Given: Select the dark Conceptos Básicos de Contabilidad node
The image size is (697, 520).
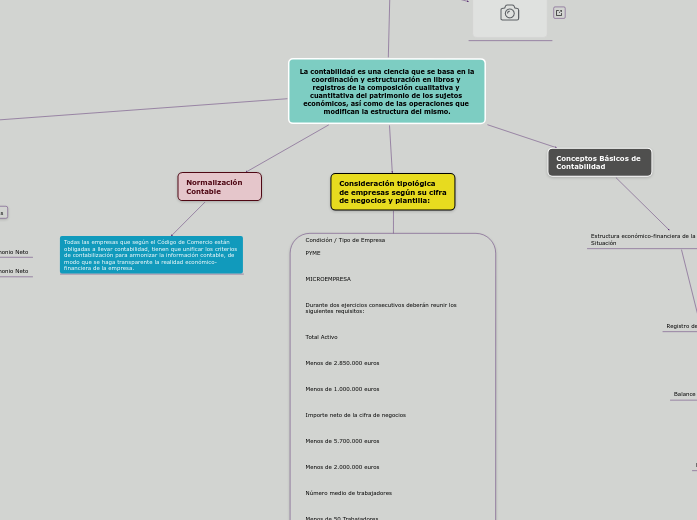Looking at the screenshot, I should click(599, 162).
